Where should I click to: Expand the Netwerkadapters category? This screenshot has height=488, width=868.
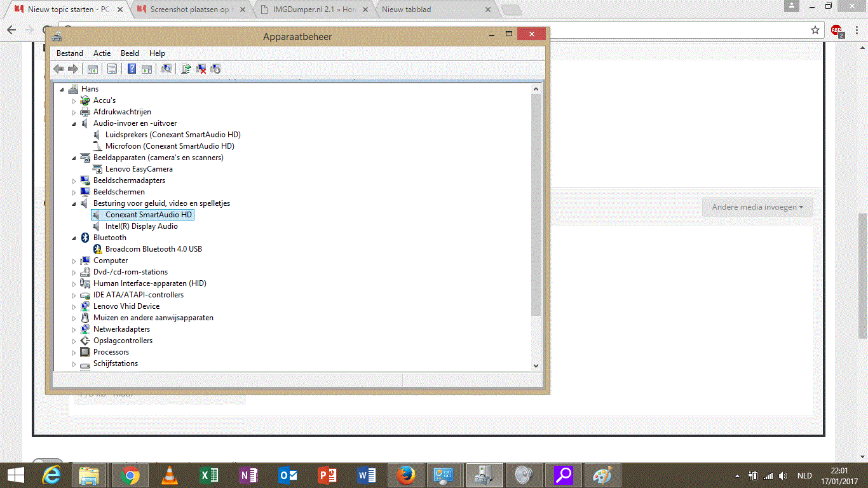click(x=74, y=330)
